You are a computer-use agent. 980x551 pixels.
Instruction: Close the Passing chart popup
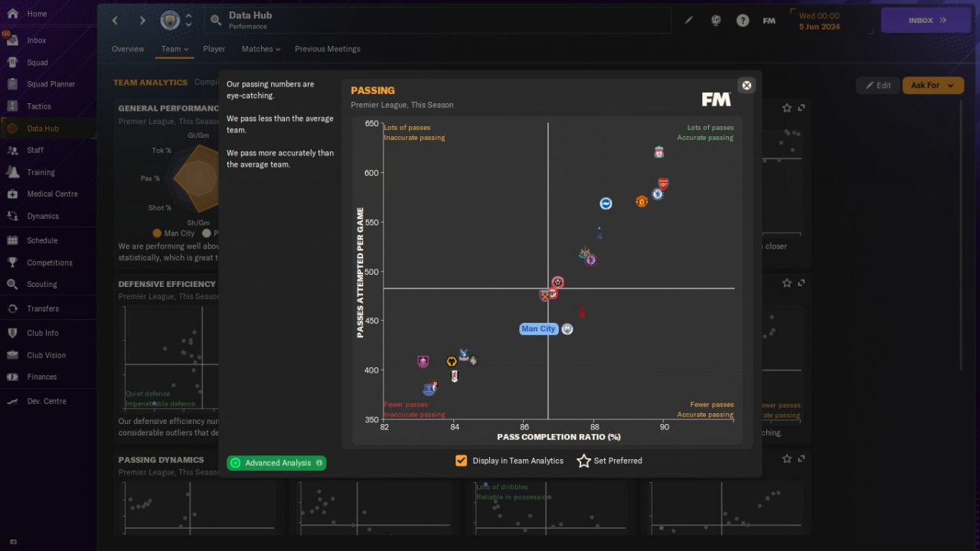(746, 85)
